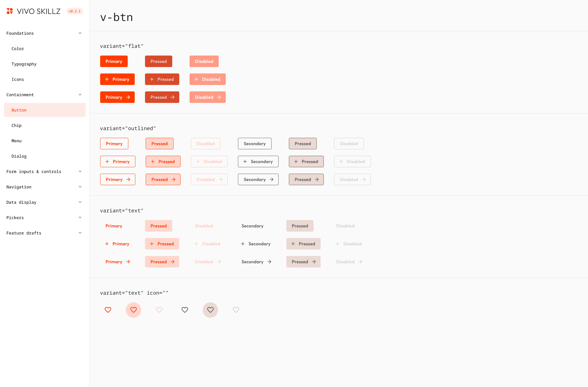Viewport: 588px width, 387px height.
Task: Click the dark secondary heart icon
Action: click(x=185, y=310)
